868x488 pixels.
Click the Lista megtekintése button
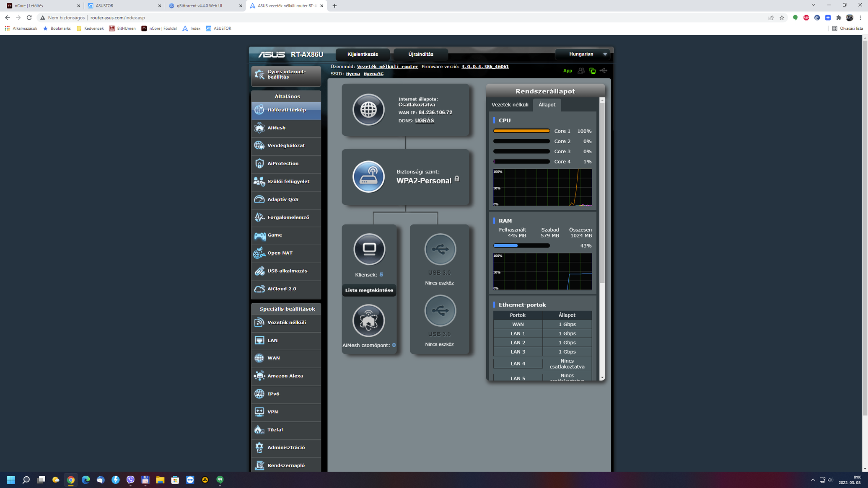tap(369, 290)
